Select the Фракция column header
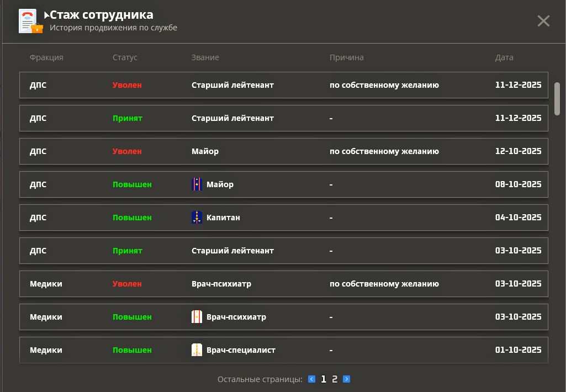 tap(46, 57)
